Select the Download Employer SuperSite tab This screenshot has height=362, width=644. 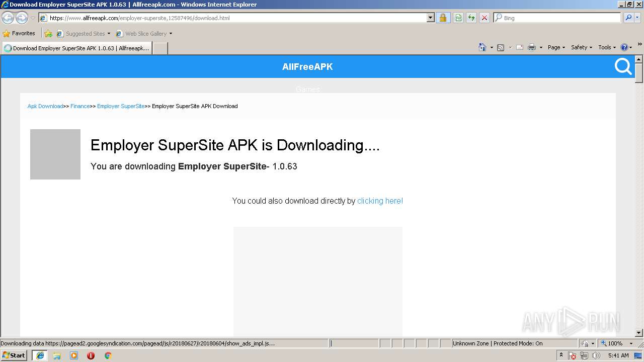[x=77, y=48]
